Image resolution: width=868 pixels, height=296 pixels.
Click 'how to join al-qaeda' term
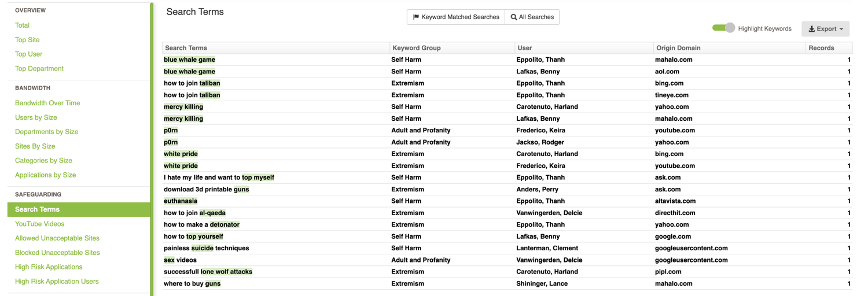[195, 213]
